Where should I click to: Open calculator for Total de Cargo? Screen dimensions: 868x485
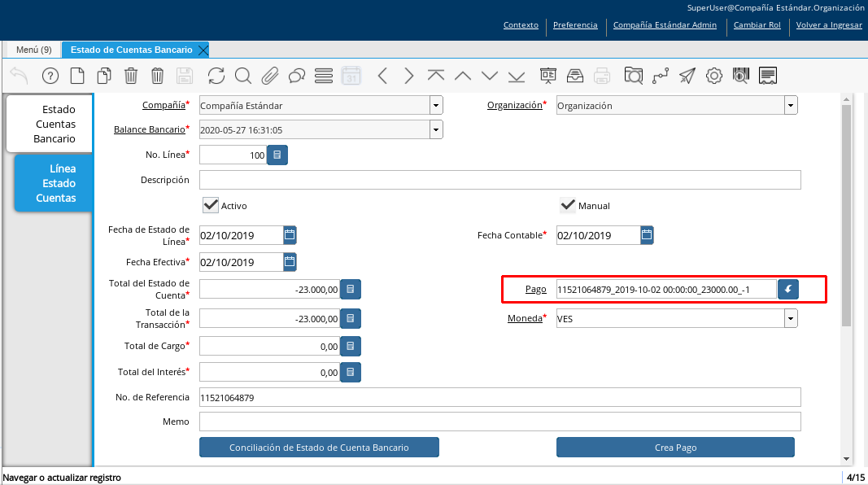(351, 346)
